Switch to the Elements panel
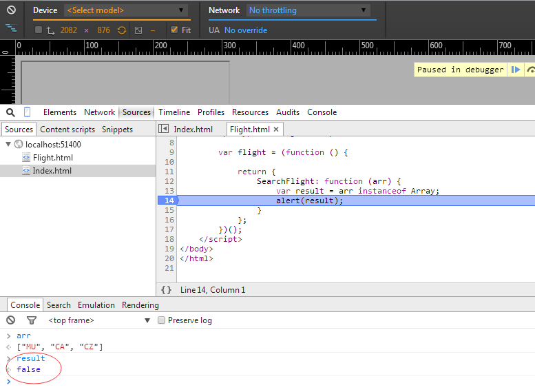This screenshot has height=392, width=535. (x=60, y=112)
